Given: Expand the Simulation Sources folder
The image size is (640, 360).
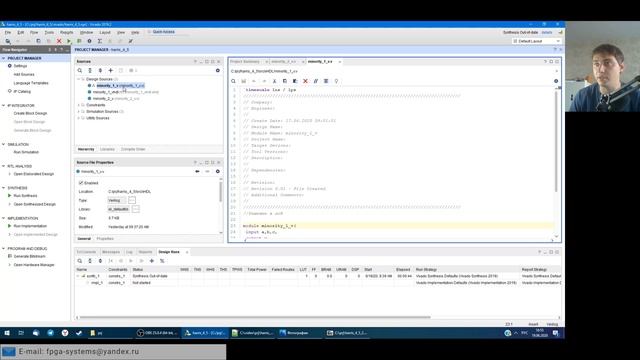Looking at the screenshot, I should (x=79, y=111).
